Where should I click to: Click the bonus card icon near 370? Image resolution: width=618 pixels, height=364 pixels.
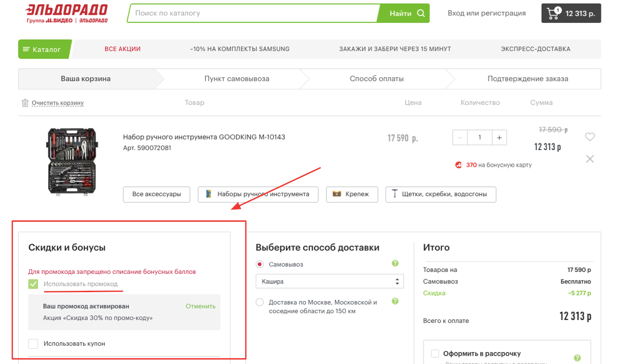pos(459,165)
